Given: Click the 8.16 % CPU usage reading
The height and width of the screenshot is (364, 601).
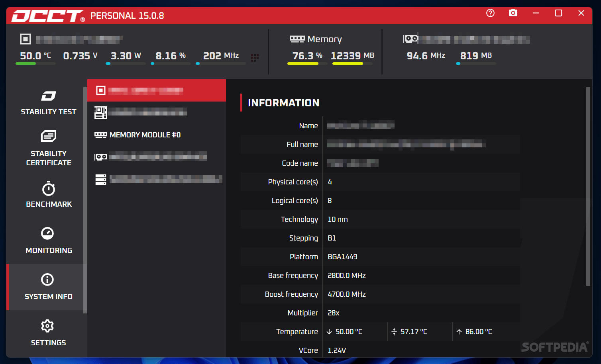Looking at the screenshot, I should pos(171,56).
